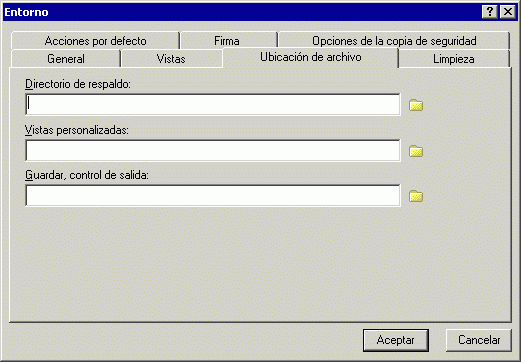Browse folder for Vistas personalizadas
Image resolution: width=521 pixels, height=362 pixels.
[x=416, y=151]
